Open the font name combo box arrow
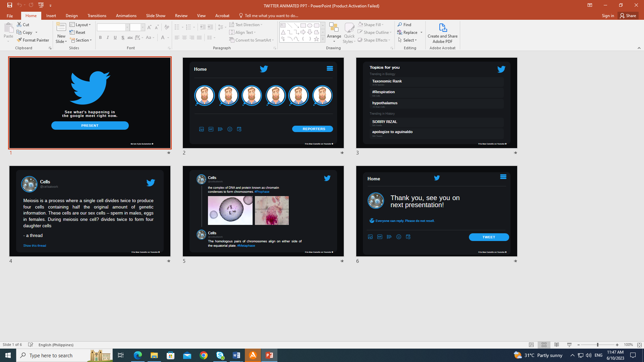 click(x=127, y=27)
